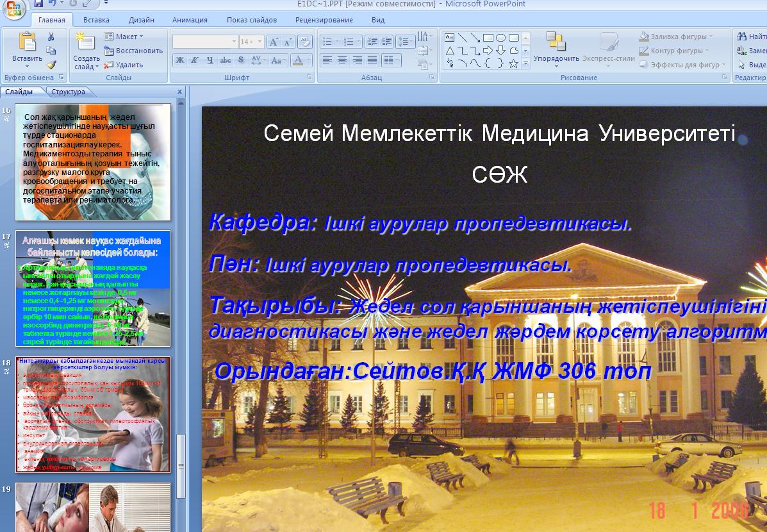Justify text alignment
The width and height of the screenshot is (767, 532).
pos(373,60)
